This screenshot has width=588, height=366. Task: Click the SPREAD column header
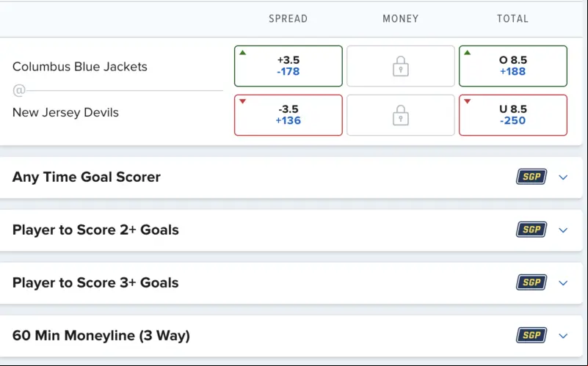(x=288, y=19)
